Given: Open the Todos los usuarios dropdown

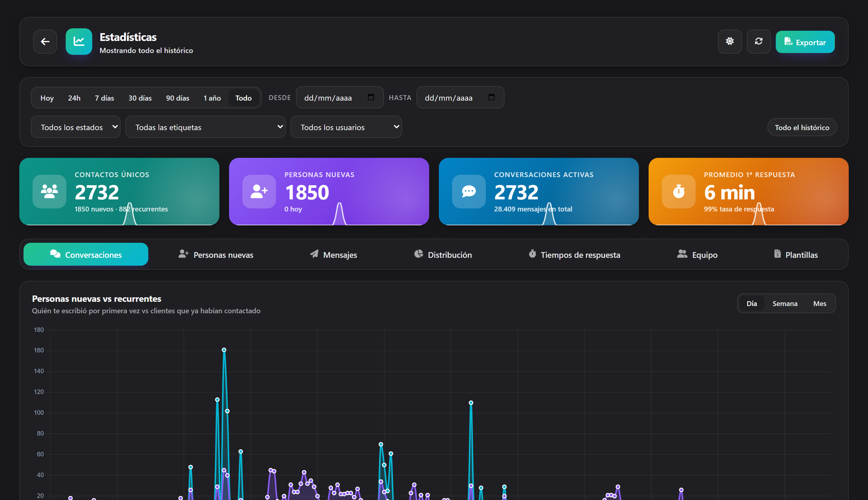Looking at the screenshot, I should (x=346, y=127).
